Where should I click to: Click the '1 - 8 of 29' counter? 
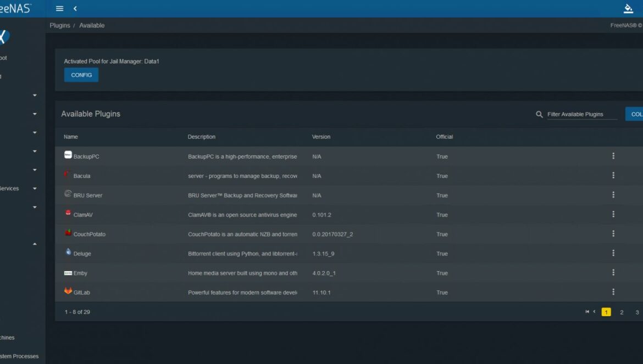click(x=77, y=312)
